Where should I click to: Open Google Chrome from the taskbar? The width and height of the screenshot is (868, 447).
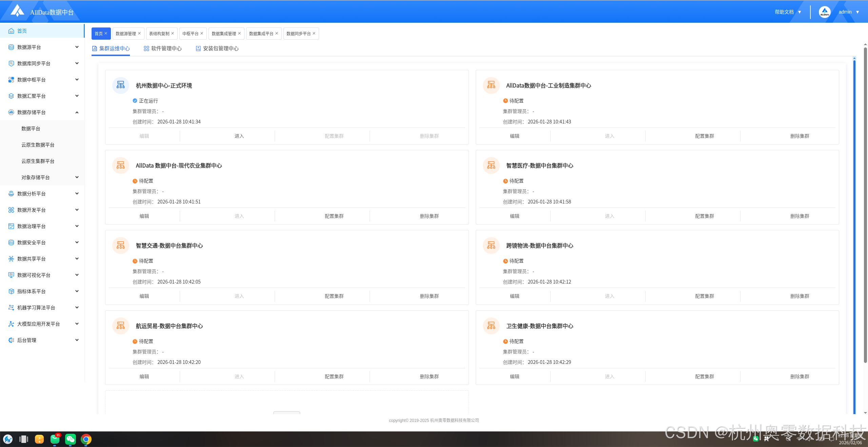tap(86, 439)
